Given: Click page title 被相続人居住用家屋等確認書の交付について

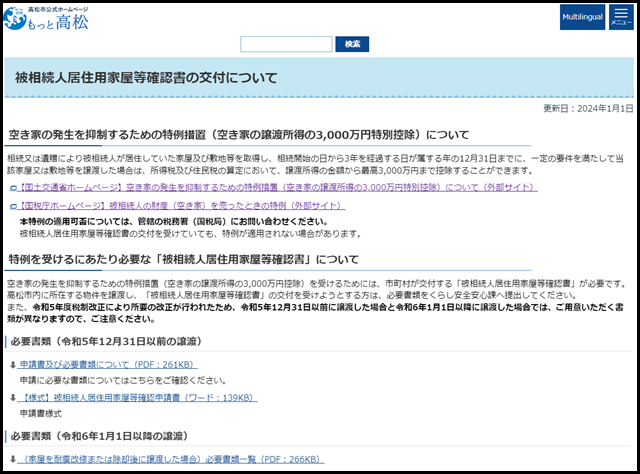Looking at the screenshot, I should pos(146,78).
